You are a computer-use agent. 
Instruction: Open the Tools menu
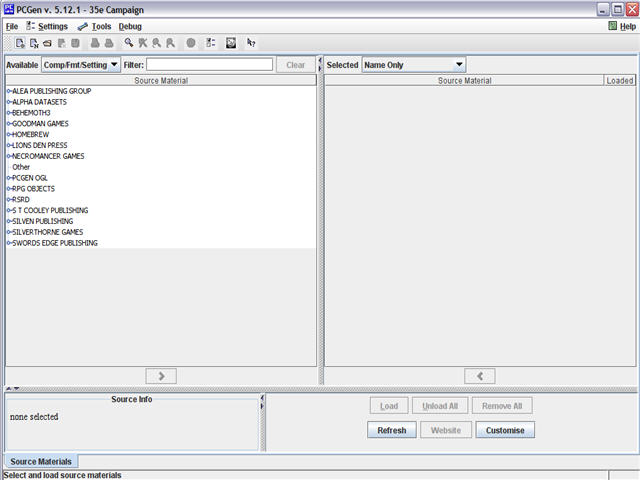95,27
